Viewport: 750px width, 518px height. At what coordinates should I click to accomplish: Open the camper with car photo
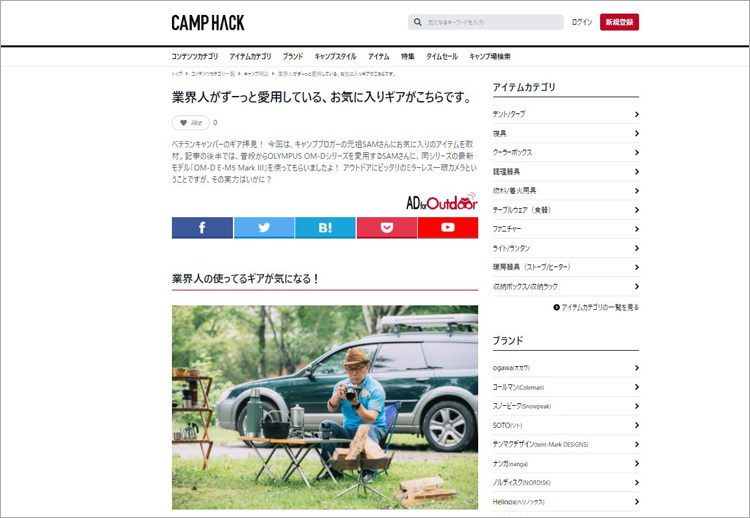click(x=325, y=408)
